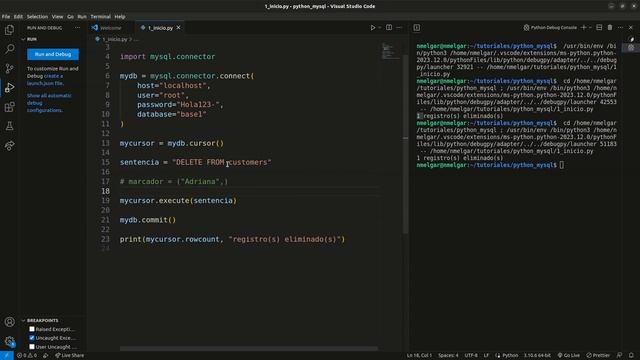This screenshot has height=360, width=640.
Task: Open the Edit menu
Action: [x=18, y=17]
